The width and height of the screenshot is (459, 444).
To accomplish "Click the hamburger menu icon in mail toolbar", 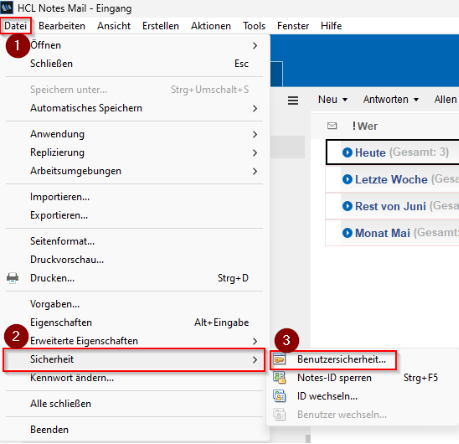I will (293, 100).
